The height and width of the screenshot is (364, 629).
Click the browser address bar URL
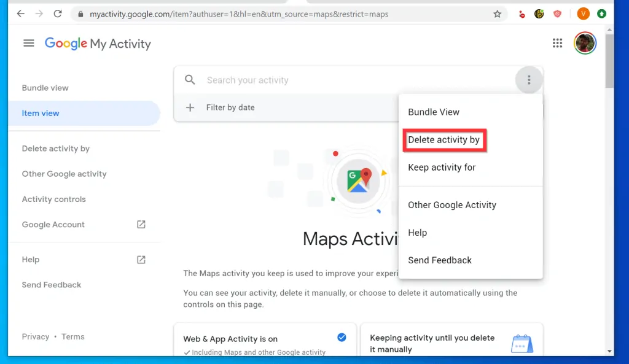point(239,15)
